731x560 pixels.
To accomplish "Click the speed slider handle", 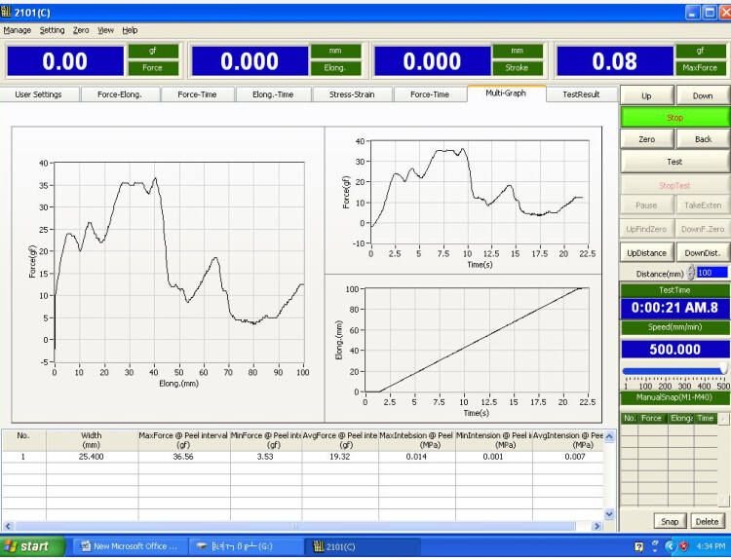I will coord(724,368).
